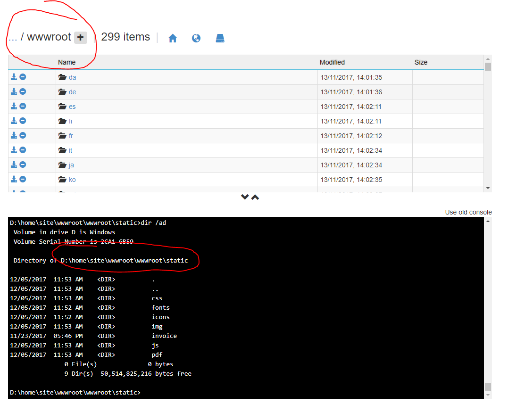Screen dimensions: 508x420
Task: Enlarge the file list using the up chevron
Action: pos(255,197)
